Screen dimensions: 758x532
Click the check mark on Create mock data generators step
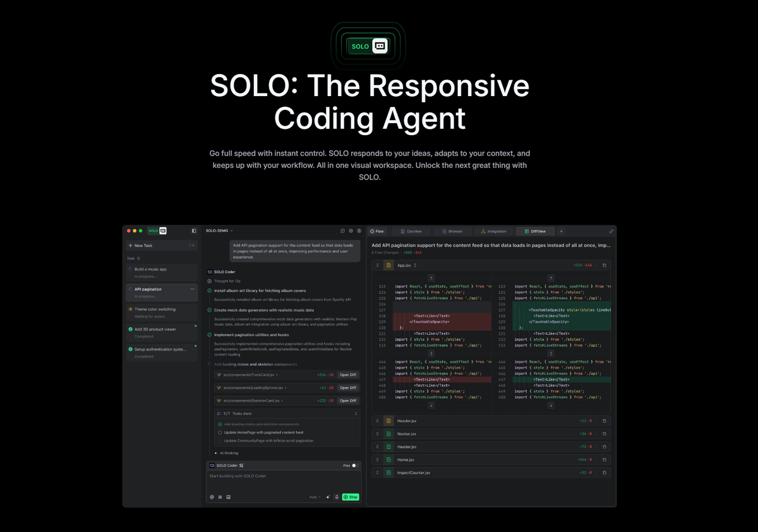[210, 310]
